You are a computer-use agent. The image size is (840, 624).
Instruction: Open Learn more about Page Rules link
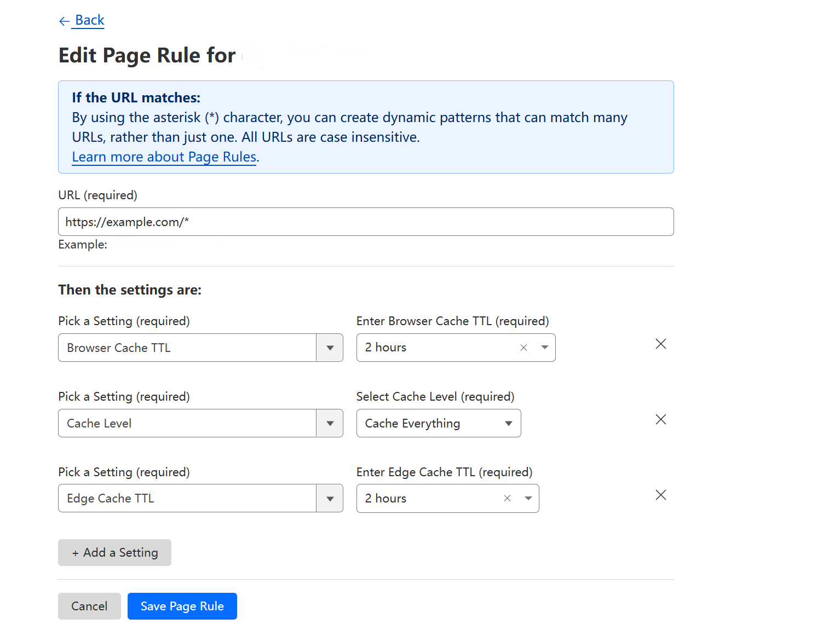164,157
